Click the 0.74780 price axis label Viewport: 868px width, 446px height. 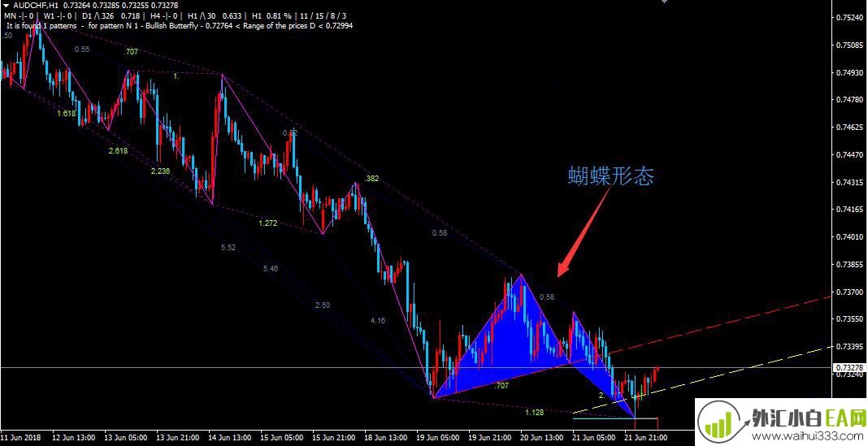tap(849, 100)
